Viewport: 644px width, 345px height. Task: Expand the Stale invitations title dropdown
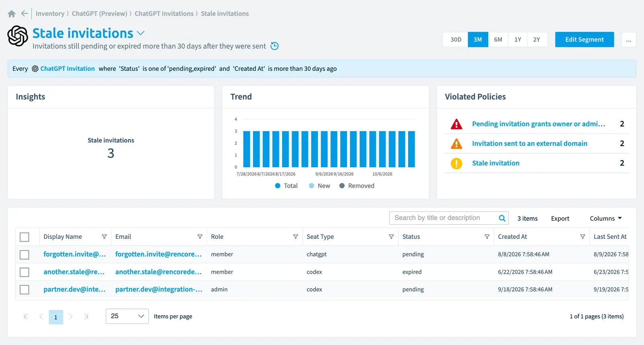pos(140,33)
